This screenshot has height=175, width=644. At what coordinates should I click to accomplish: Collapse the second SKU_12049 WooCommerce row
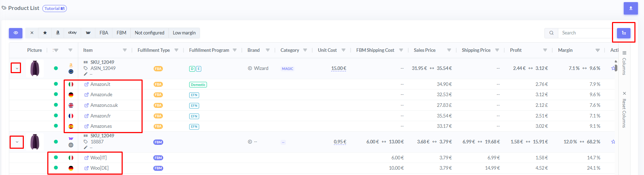click(17, 142)
